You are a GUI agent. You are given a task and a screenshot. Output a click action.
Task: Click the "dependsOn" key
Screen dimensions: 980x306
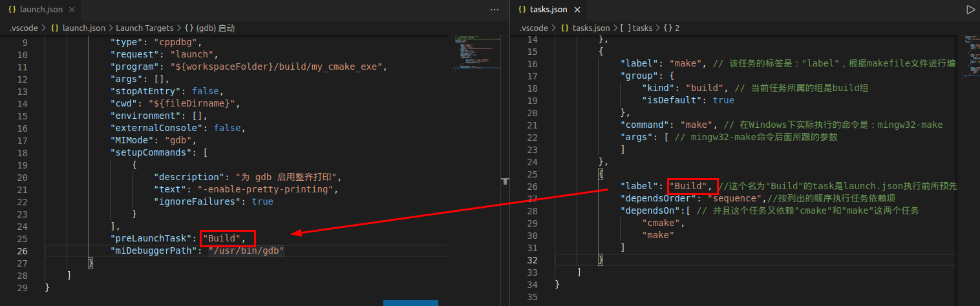pyautogui.click(x=650, y=211)
